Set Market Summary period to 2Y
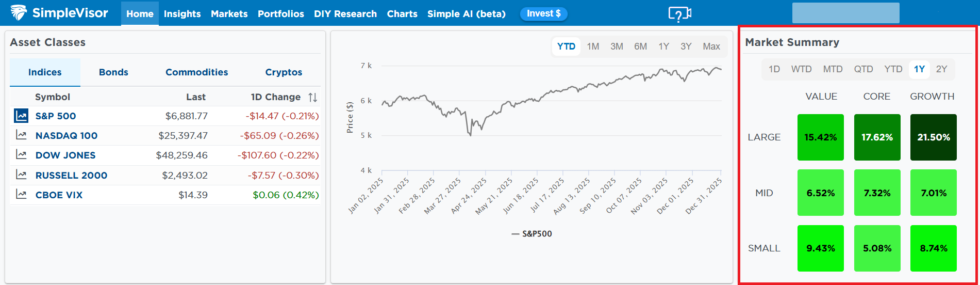 coord(941,69)
